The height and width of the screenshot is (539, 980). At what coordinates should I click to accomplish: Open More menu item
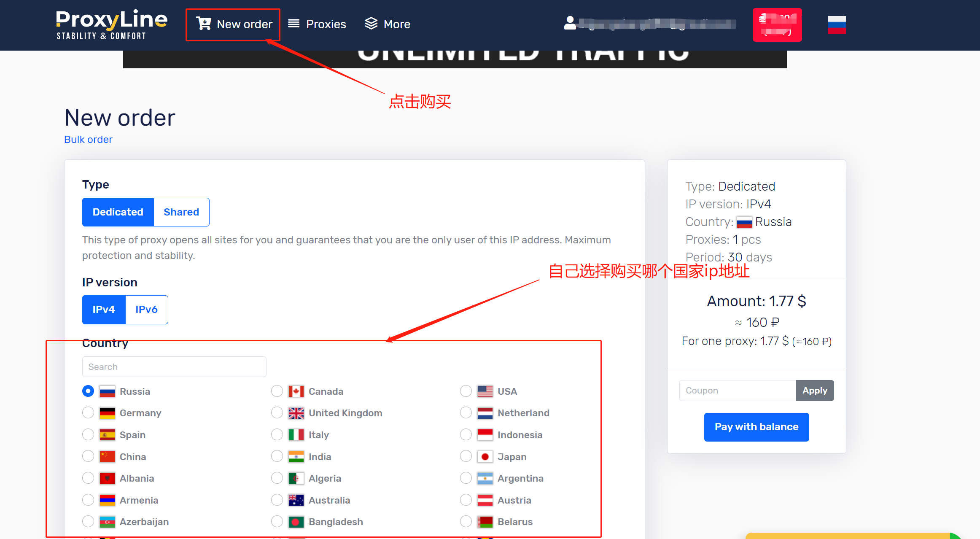(x=388, y=24)
